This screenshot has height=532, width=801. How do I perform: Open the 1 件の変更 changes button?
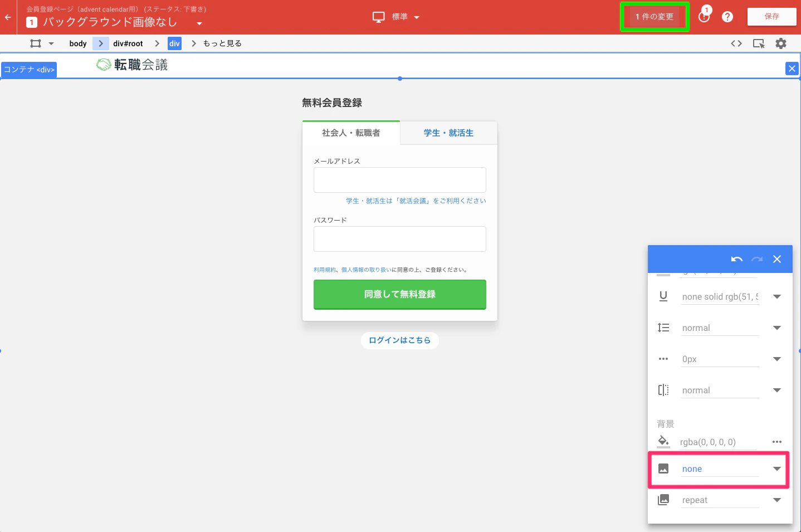coord(655,17)
